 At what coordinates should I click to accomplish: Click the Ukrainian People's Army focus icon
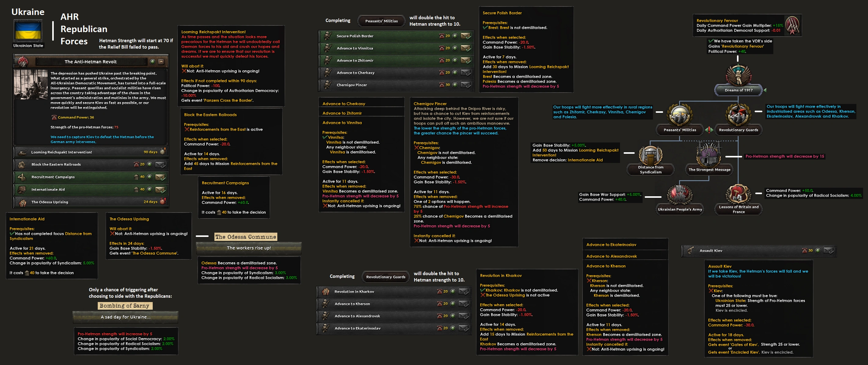click(680, 195)
